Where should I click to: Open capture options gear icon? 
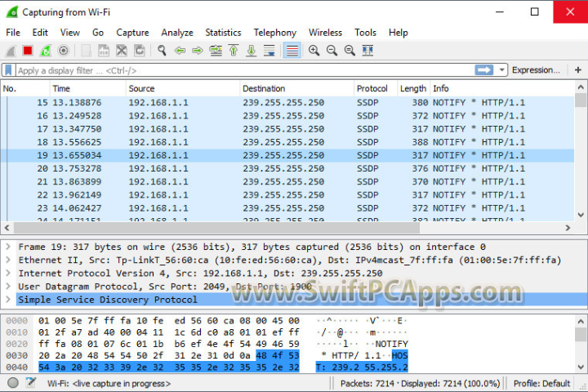point(64,51)
